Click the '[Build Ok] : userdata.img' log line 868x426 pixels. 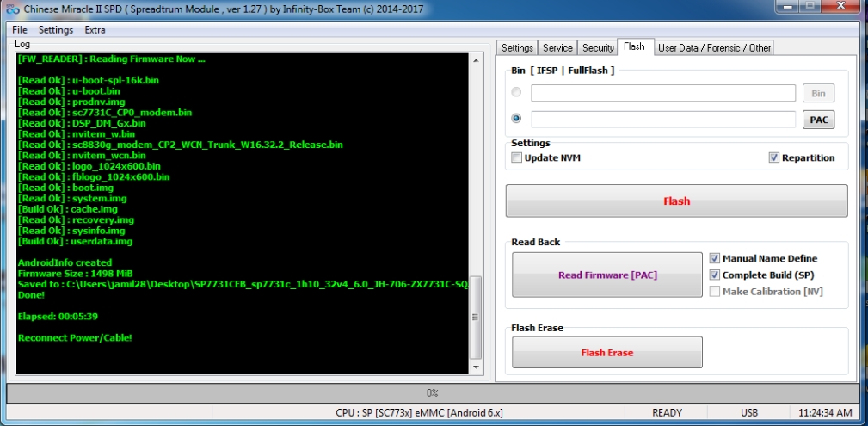(x=76, y=242)
